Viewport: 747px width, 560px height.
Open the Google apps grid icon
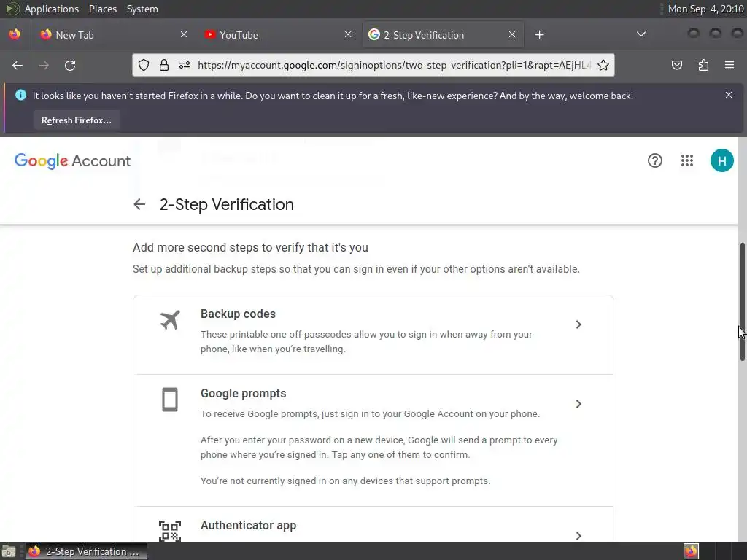pos(687,160)
